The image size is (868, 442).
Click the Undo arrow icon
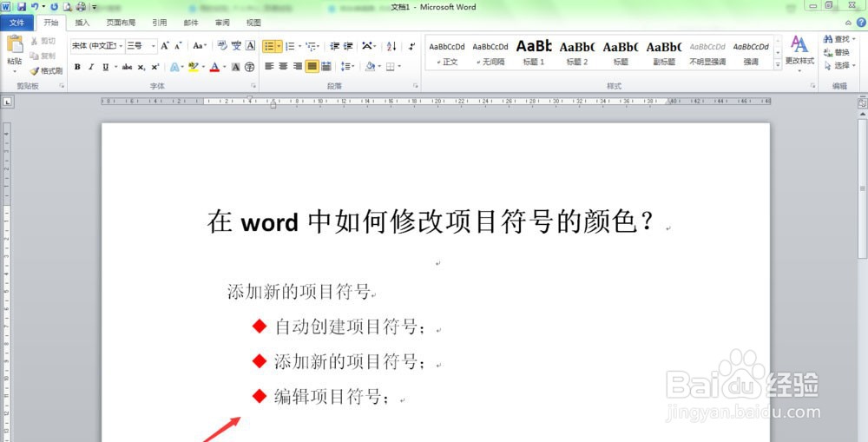click(35, 7)
